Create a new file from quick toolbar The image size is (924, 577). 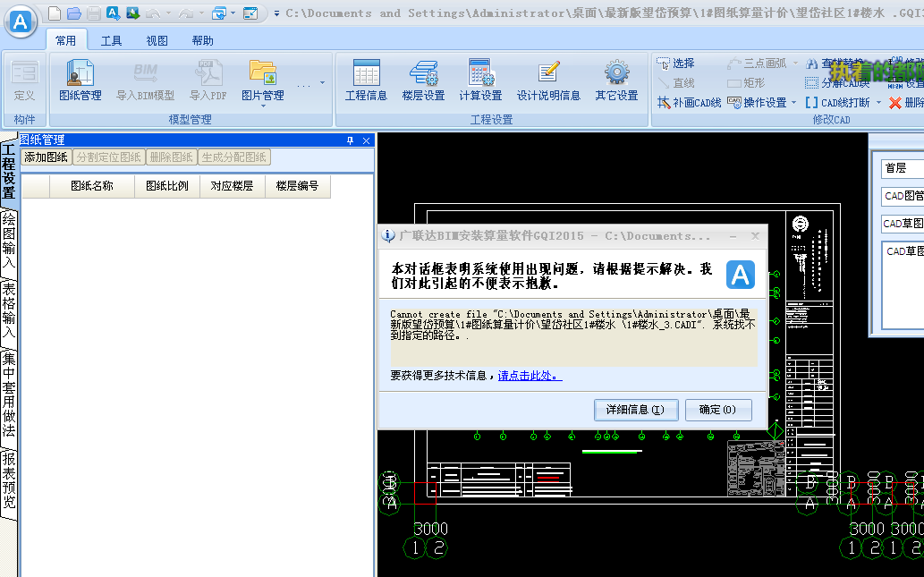coord(55,13)
